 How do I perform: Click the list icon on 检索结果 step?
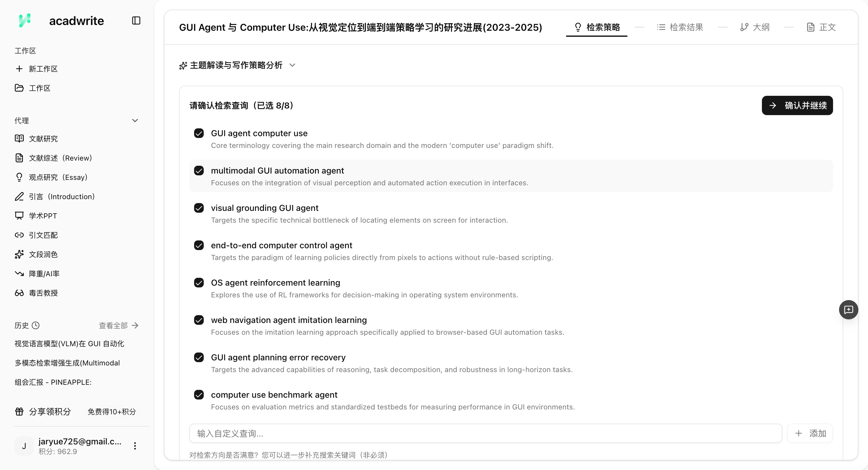point(661,27)
